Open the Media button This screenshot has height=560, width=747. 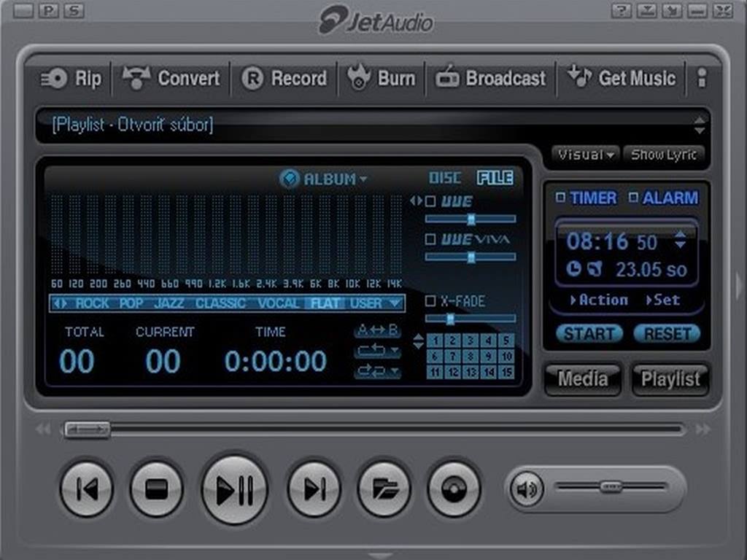coord(583,379)
